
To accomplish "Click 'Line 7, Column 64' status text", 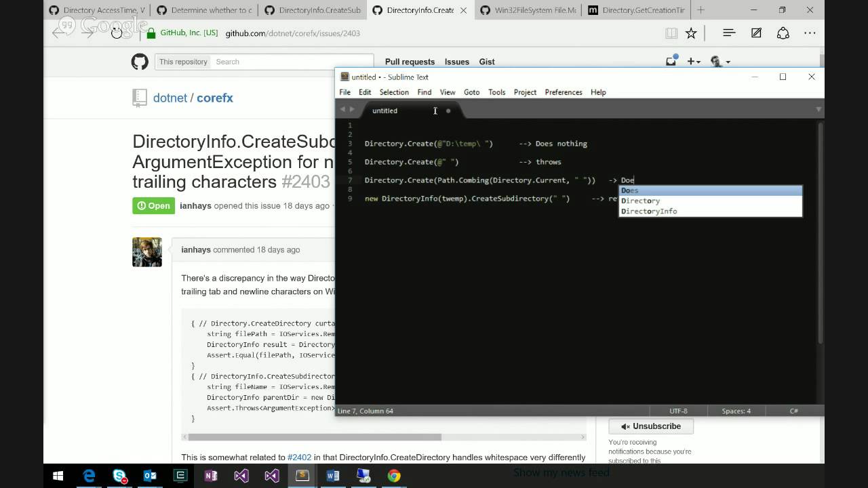I will (366, 411).
